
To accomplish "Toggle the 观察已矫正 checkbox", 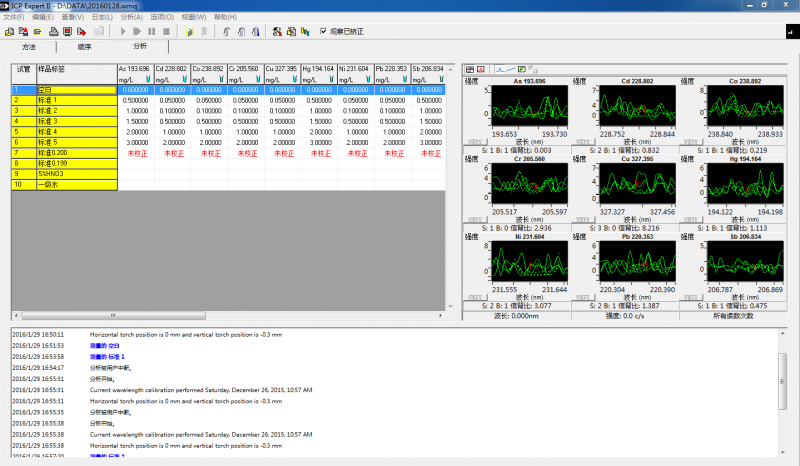I will 323,31.
